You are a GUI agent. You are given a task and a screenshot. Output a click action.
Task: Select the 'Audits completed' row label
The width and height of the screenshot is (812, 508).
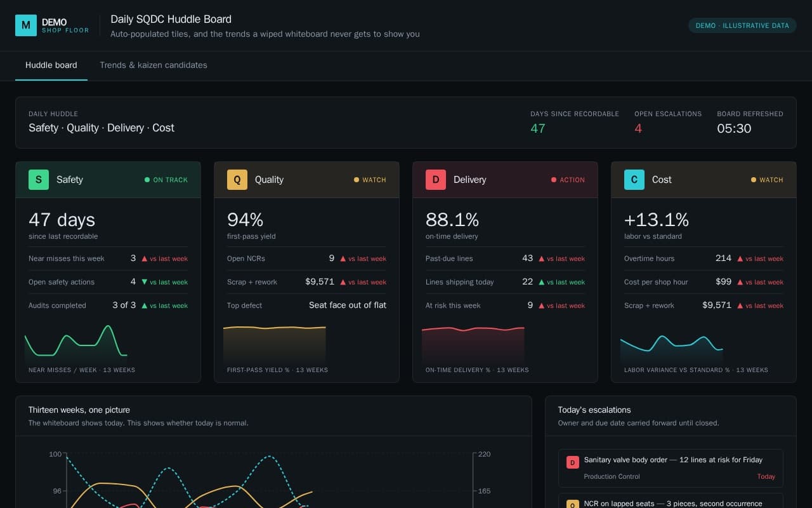click(57, 305)
